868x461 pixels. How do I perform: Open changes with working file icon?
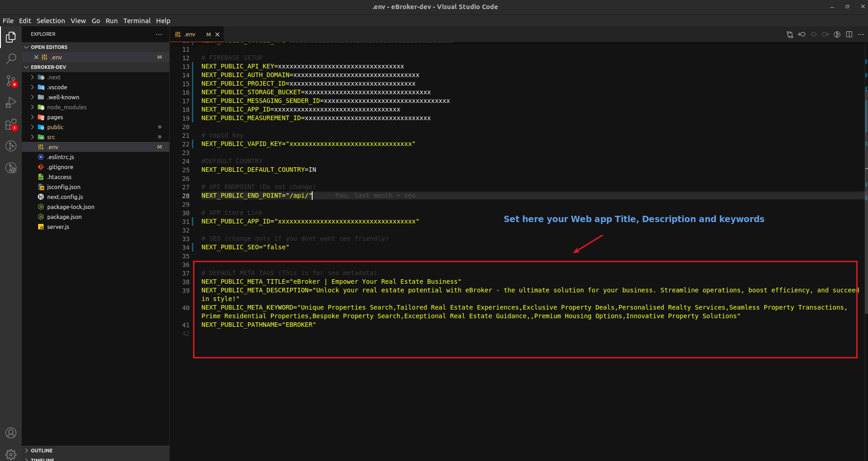click(814, 34)
